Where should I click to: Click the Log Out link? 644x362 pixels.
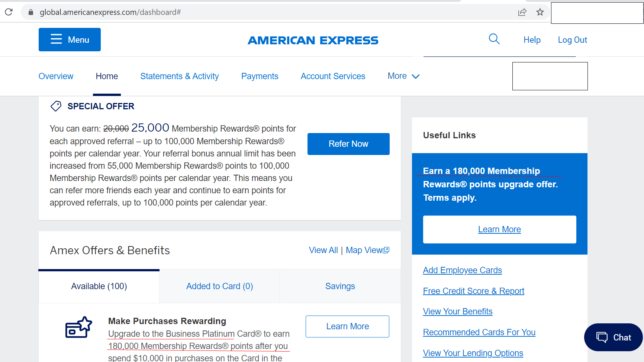pyautogui.click(x=572, y=40)
